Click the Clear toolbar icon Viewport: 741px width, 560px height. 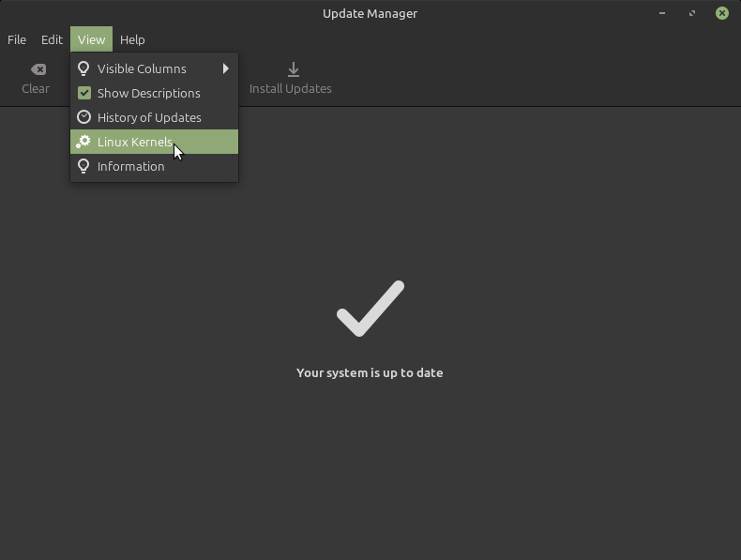pos(38,69)
